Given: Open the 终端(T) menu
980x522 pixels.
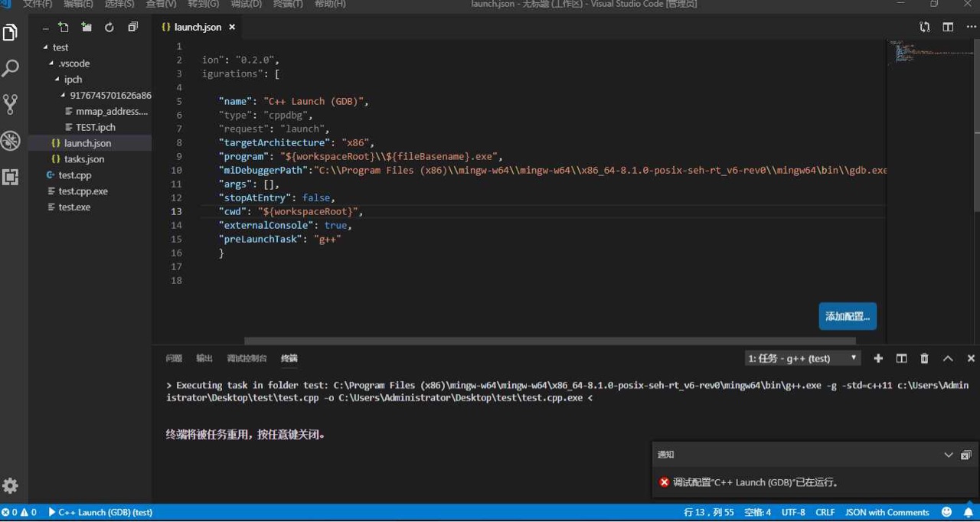Looking at the screenshot, I should pos(288,4).
